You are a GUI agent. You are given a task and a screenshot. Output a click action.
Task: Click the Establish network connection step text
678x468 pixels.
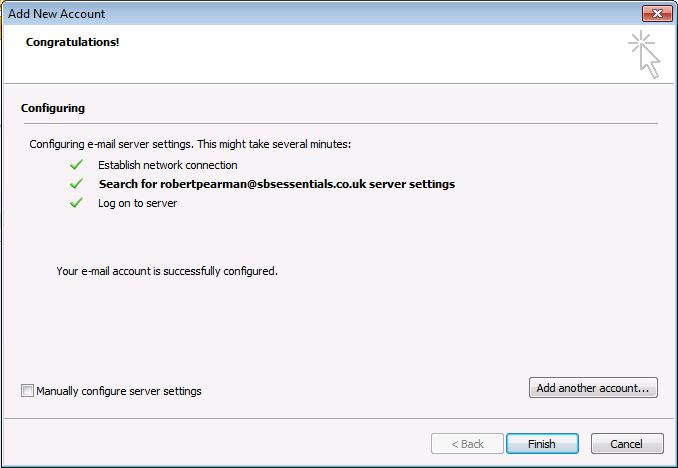click(x=168, y=165)
